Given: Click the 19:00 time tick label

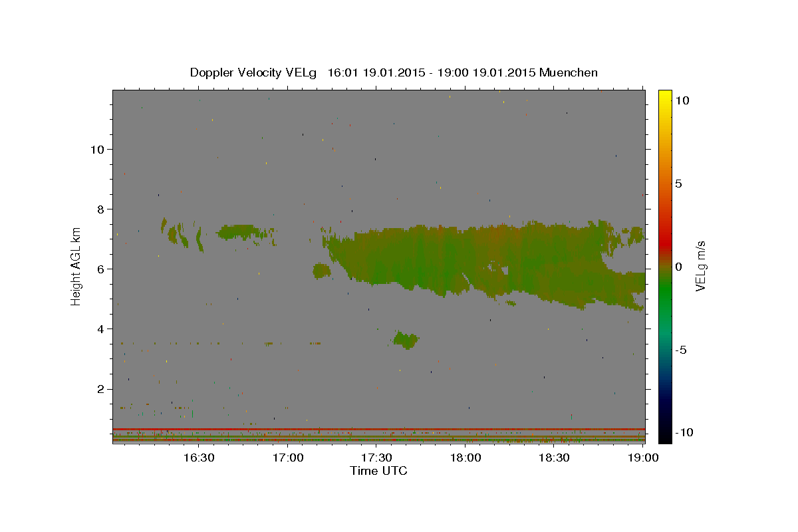Looking at the screenshot, I should [x=644, y=458].
